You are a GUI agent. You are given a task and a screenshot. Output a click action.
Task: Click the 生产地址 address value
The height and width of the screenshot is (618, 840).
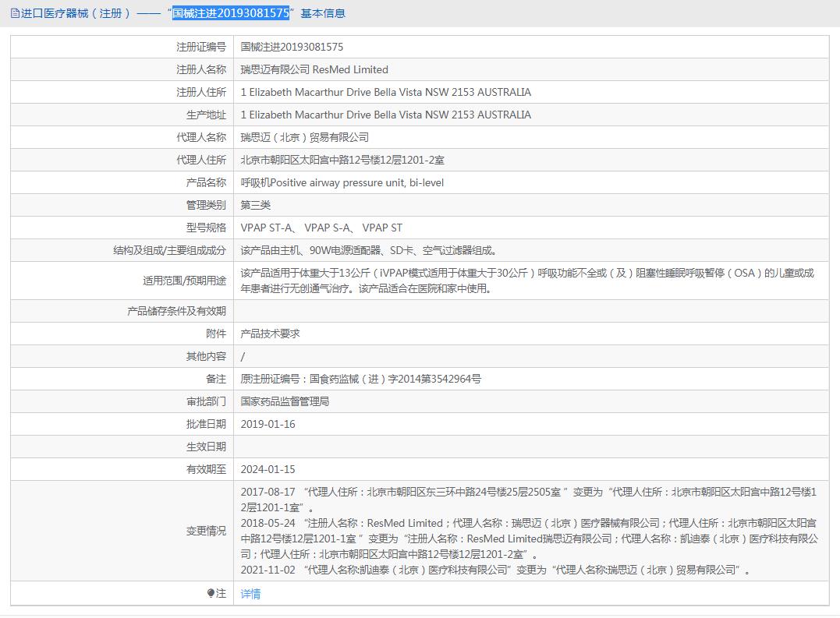(386, 115)
